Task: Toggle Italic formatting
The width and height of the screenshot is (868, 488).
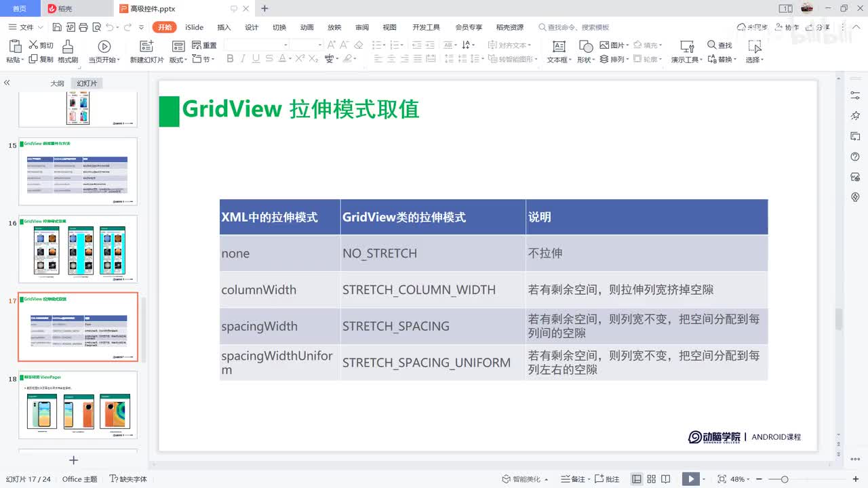Action: click(x=243, y=59)
